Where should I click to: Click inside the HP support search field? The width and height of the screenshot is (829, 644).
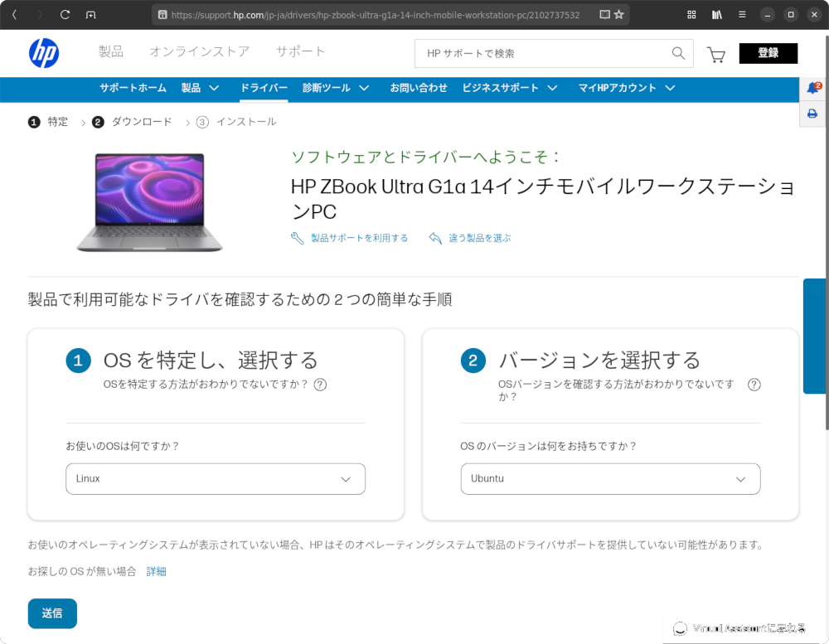(x=539, y=53)
